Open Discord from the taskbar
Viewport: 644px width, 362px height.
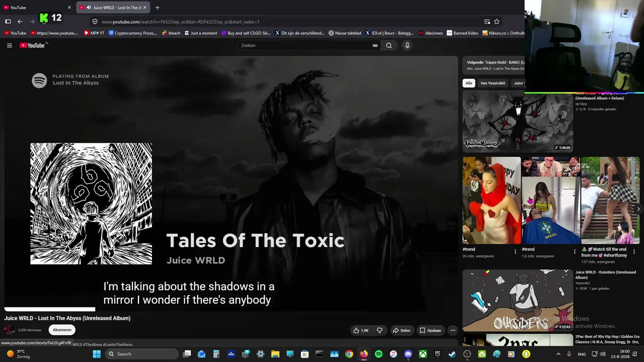point(408,354)
